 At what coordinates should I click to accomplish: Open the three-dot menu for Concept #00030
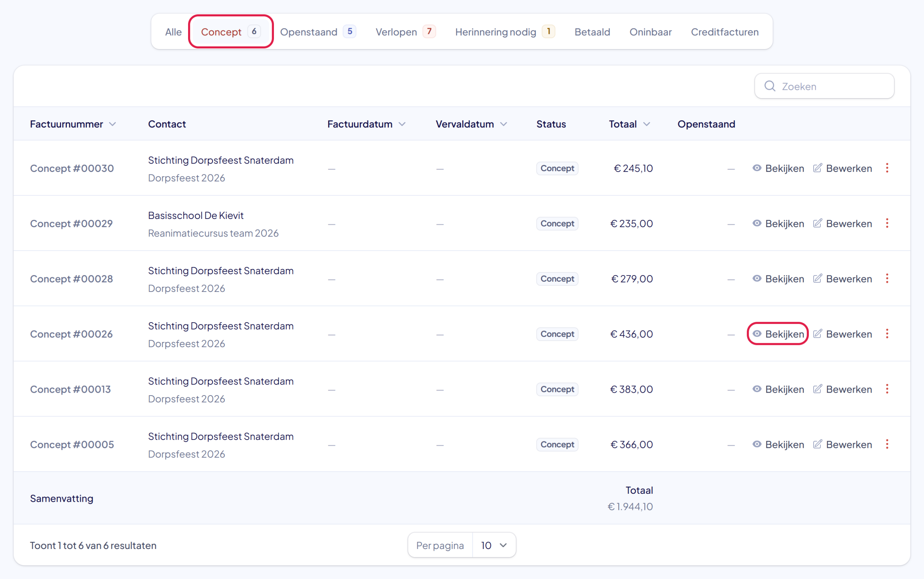coord(887,168)
